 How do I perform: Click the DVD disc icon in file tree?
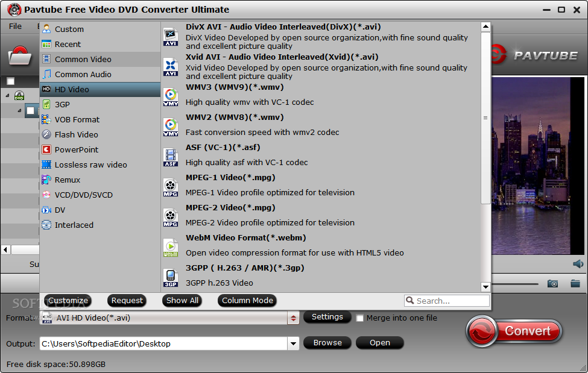coord(19,96)
